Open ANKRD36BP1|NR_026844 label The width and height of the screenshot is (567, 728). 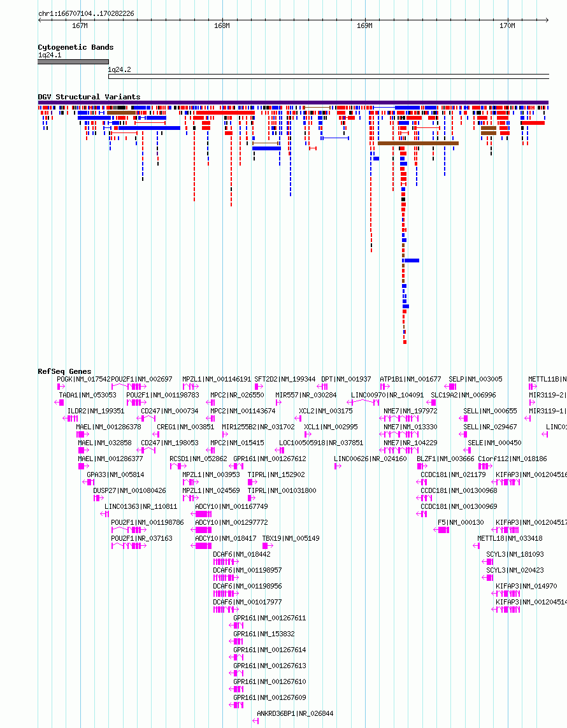(x=295, y=713)
